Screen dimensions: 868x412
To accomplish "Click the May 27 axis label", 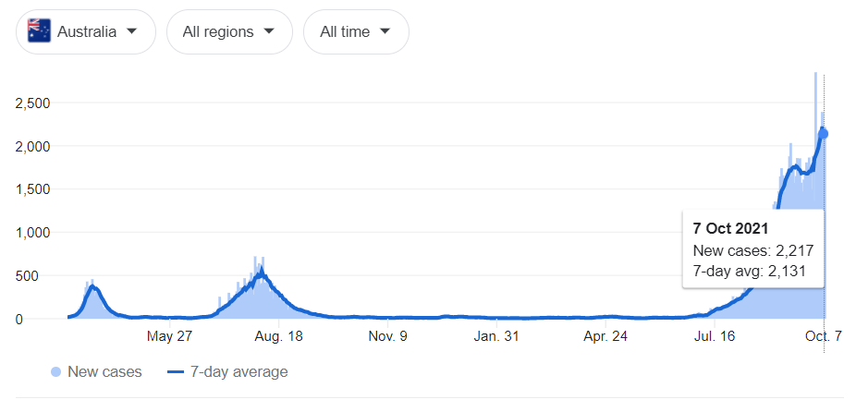I will click(169, 336).
